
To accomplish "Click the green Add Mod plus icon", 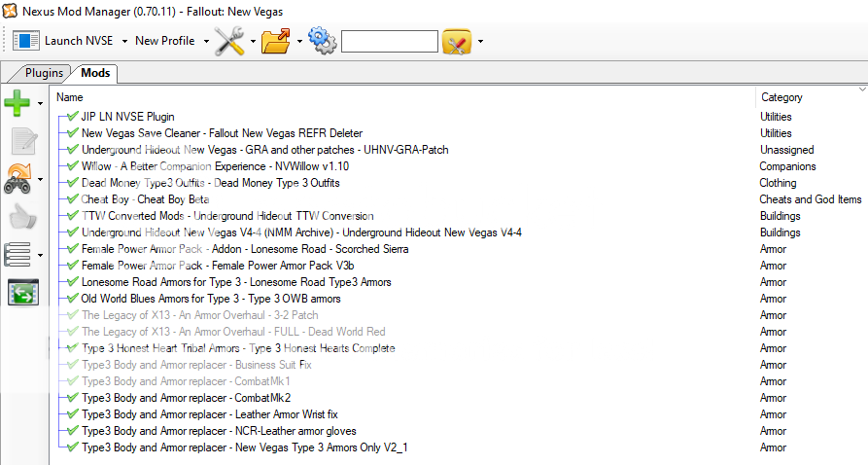I will tap(18, 101).
